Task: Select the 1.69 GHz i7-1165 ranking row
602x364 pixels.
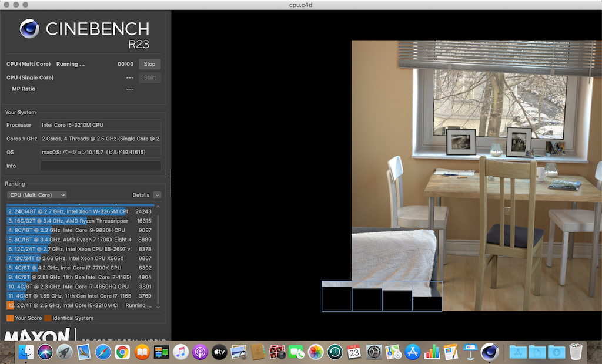Action: pyautogui.click(x=80, y=296)
